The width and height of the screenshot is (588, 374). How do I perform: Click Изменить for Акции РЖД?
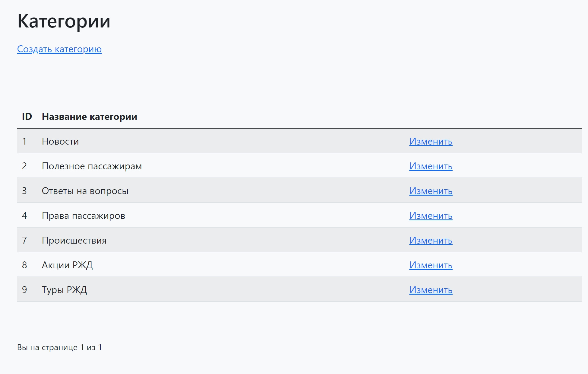click(x=431, y=265)
